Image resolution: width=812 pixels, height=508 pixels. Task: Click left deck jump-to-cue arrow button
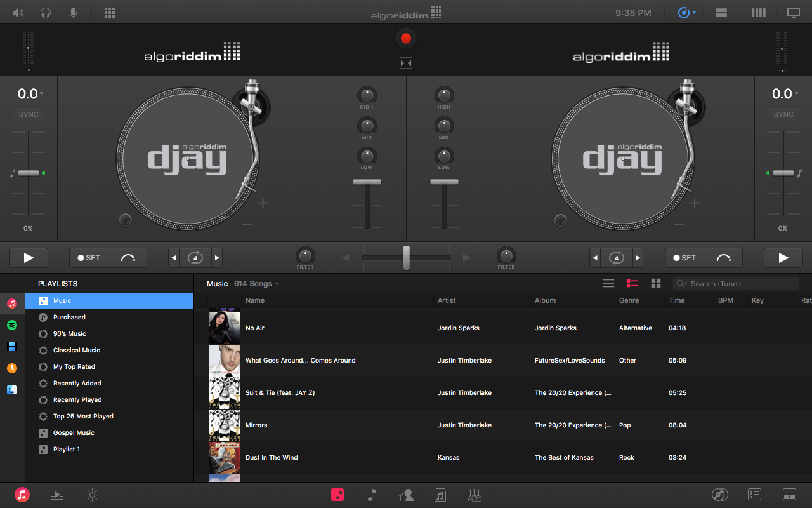pyautogui.click(x=128, y=258)
